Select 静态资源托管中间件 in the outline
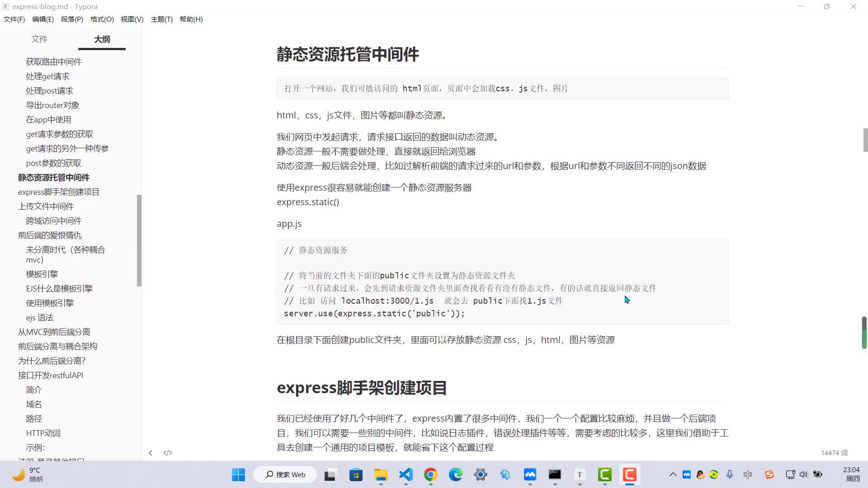The width and height of the screenshot is (868, 488). click(x=54, y=177)
